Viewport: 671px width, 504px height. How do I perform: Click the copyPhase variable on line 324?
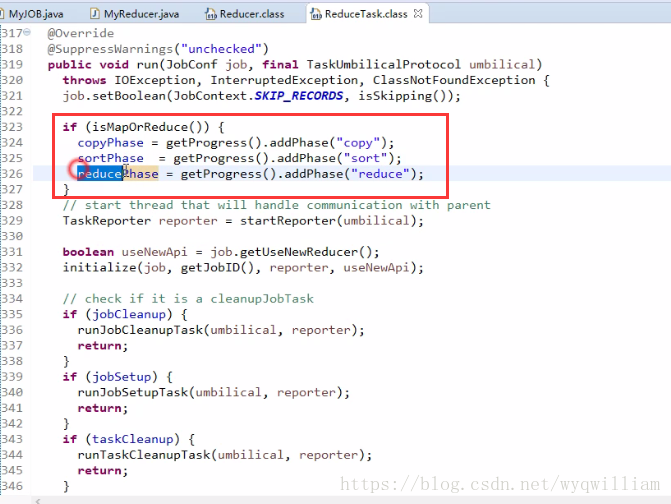(110, 142)
